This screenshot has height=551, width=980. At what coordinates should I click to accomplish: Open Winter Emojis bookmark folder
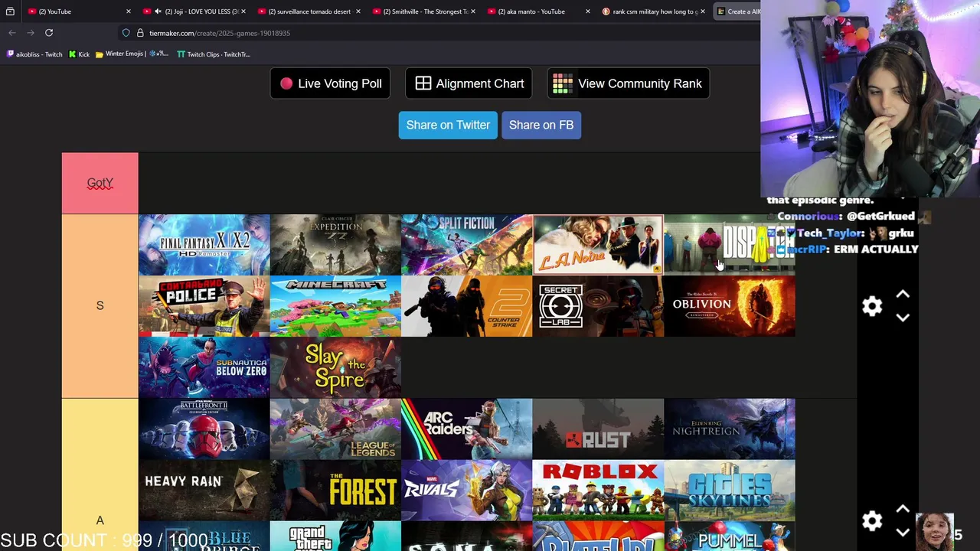[132, 54]
